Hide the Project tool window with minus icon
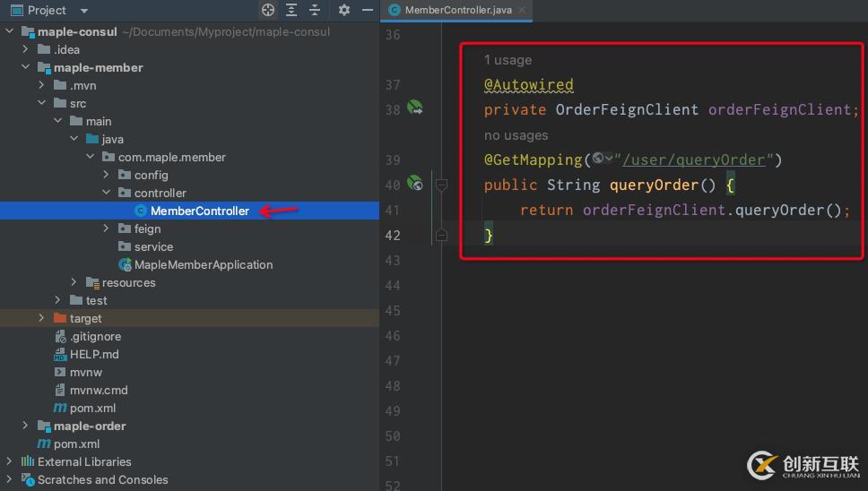This screenshot has width=868, height=491. pos(366,10)
